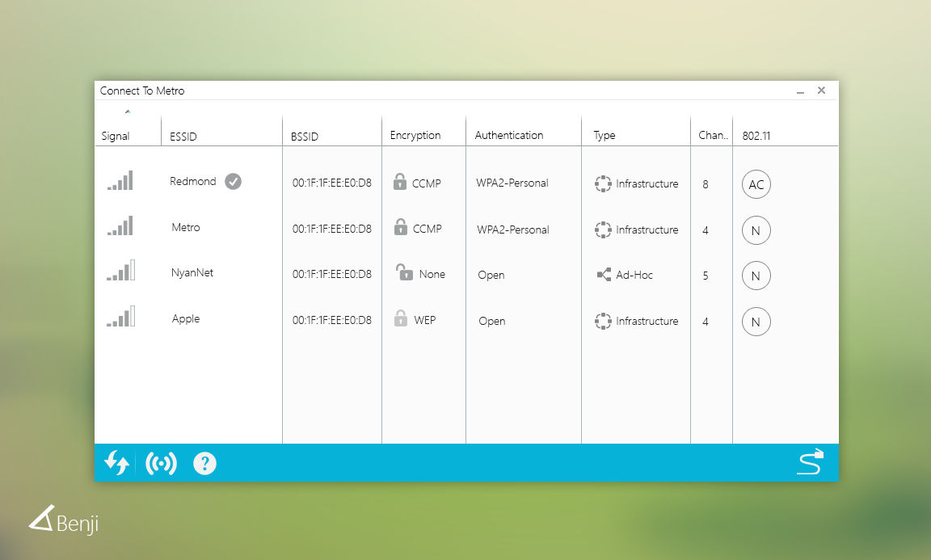The width and height of the screenshot is (931, 560).
Task: Select the NyanNet network name
Action: pyautogui.click(x=192, y=272)
